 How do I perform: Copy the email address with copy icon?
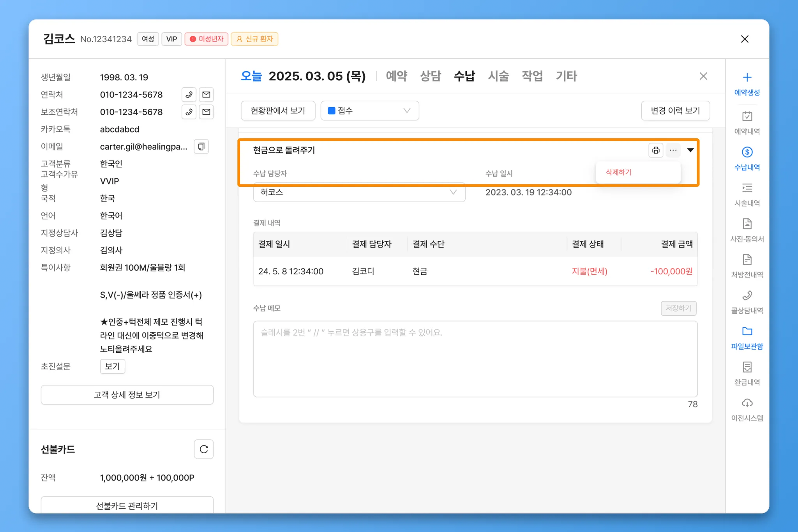point(201,147)
